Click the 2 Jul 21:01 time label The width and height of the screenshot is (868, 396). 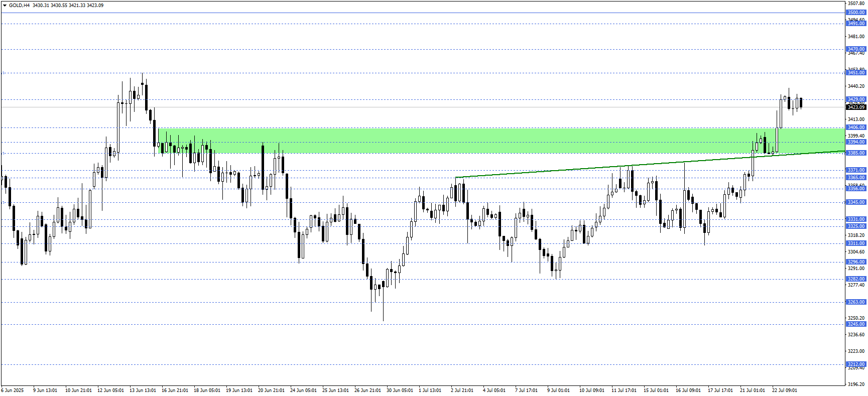coord(462,390)
